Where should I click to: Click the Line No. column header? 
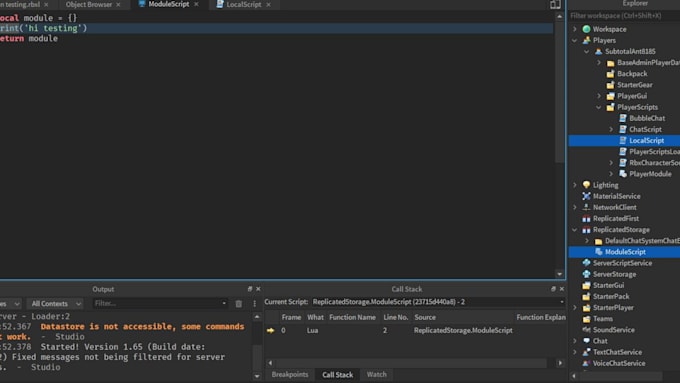pyautogui.click(x=396, y=318)
